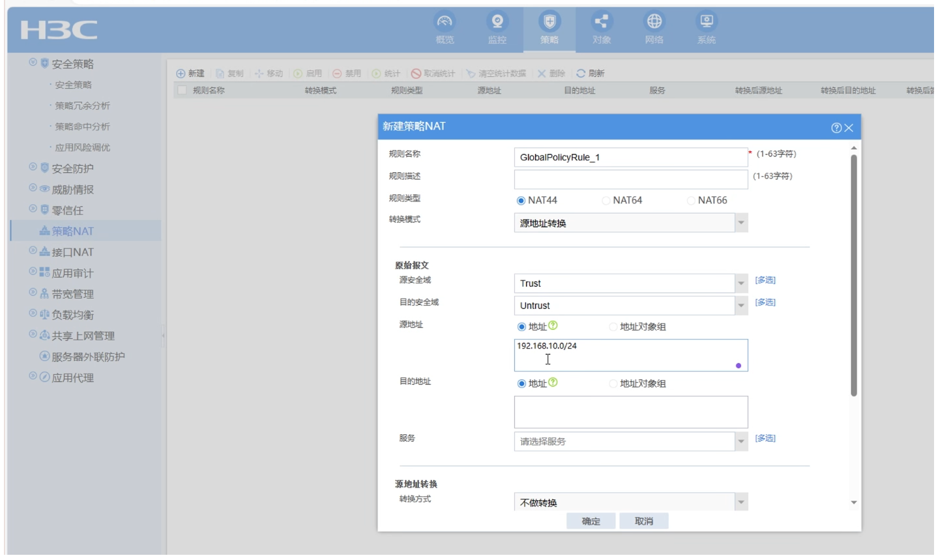Open 应用风险调优 in the sidebar

pos(82,147)
